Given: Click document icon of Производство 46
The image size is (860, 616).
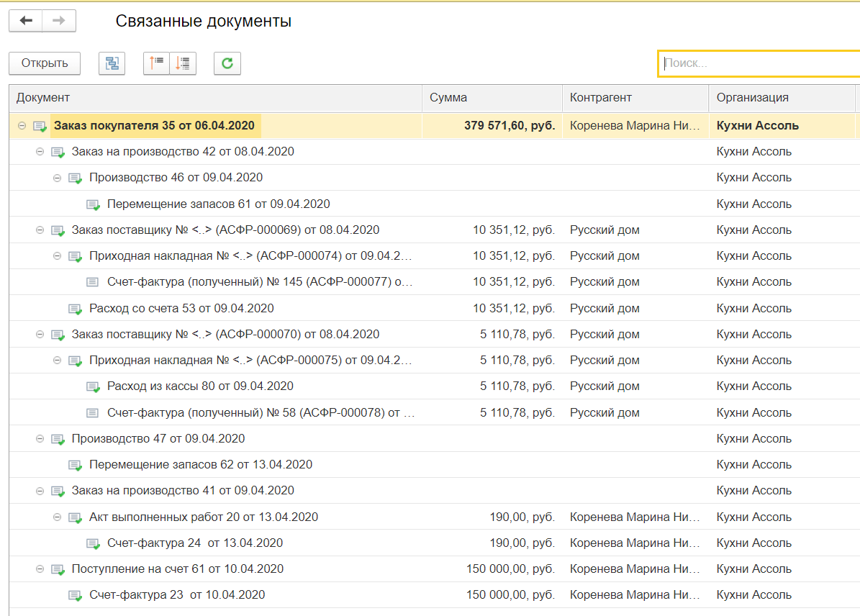Looking at the screenshot, I should click(75, 178).
